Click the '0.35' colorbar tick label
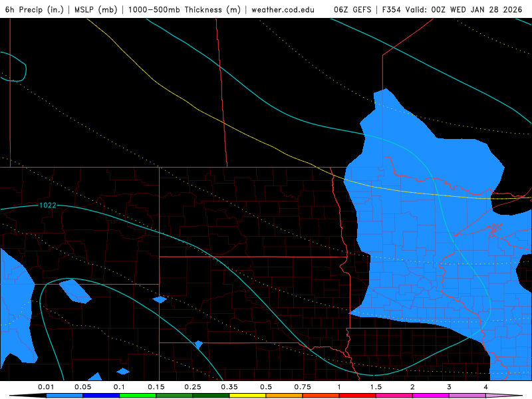This screenshot has width=532, height=399. pyautogui.click(x=229, y=387)
